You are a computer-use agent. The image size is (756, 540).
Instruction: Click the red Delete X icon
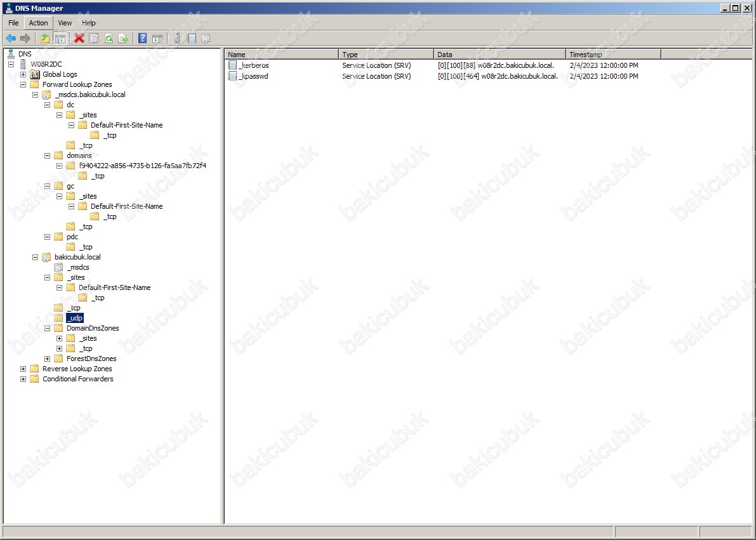[79, 39]
